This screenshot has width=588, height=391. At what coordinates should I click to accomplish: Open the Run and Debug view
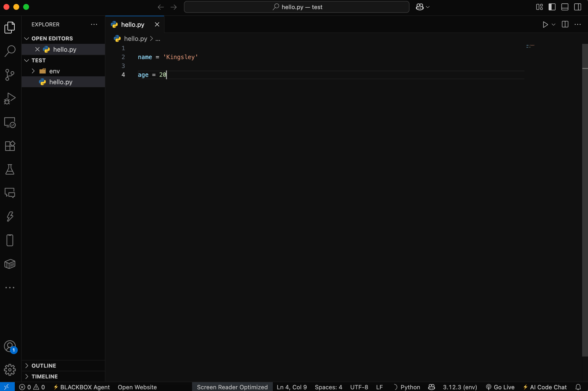[10, 98]
